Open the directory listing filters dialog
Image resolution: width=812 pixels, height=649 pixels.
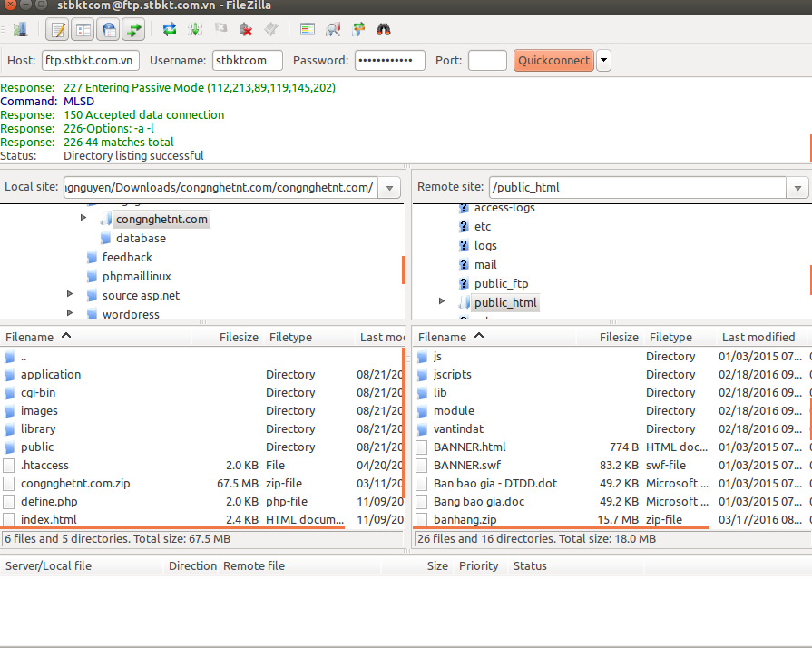coord(308,29)
